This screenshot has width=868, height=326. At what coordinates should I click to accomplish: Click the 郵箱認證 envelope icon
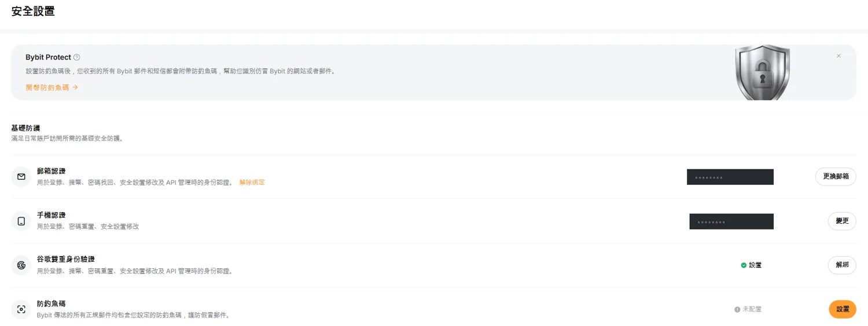point(21,176)
